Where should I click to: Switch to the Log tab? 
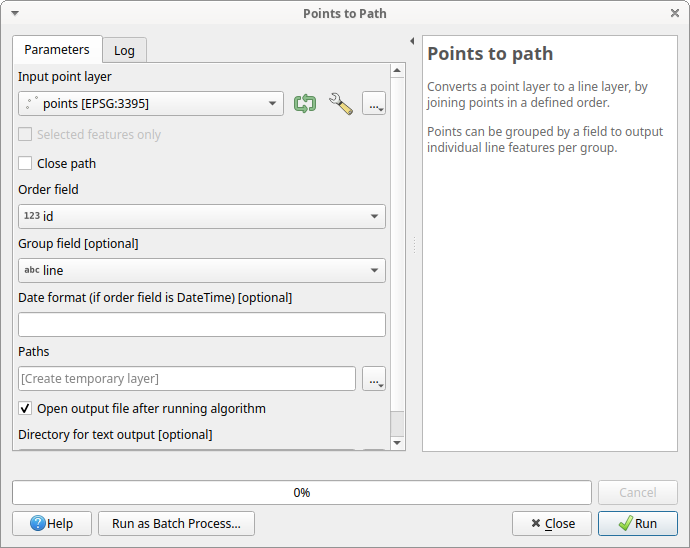point(124,50)
